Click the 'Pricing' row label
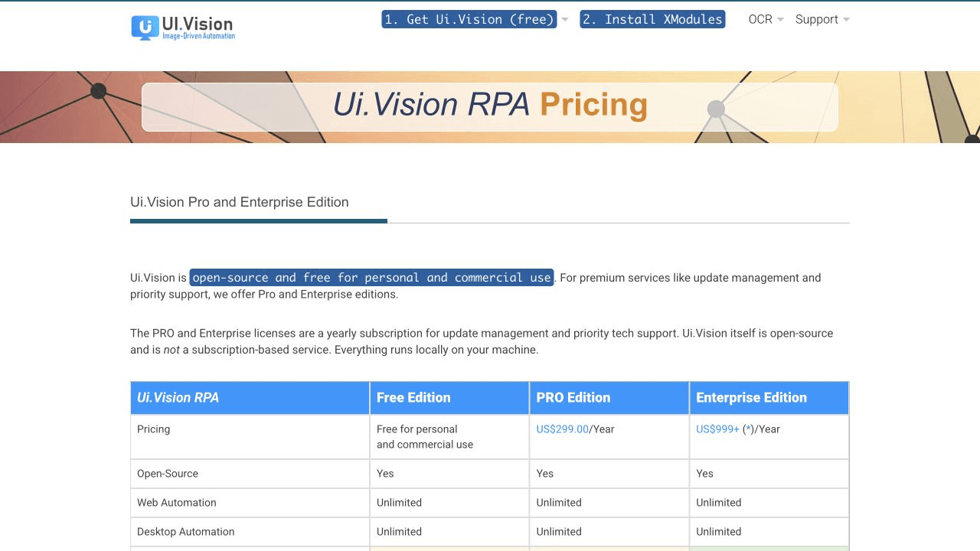Screen dimensions: 980x551 pos(153,429)
